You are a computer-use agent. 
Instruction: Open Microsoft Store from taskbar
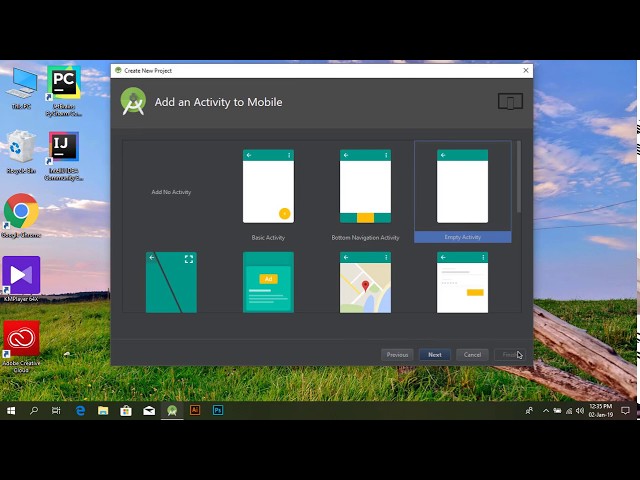click(x=126, y=411)
